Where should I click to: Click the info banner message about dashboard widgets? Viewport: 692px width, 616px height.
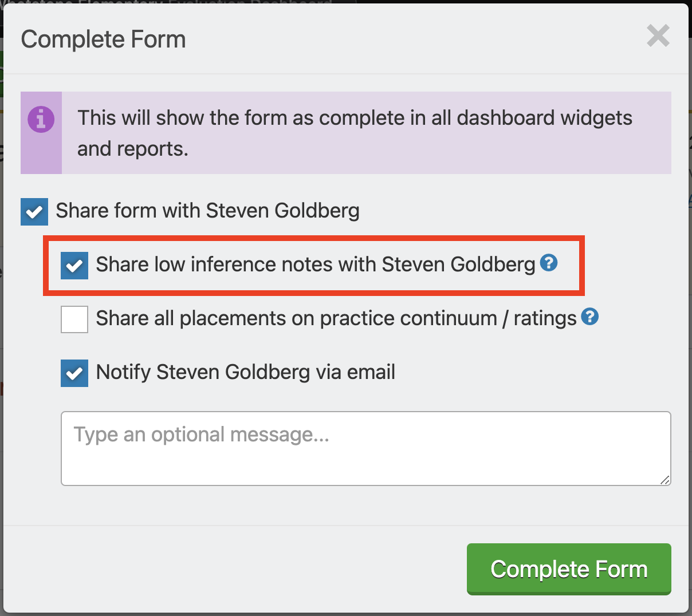[x=355, y=133]
